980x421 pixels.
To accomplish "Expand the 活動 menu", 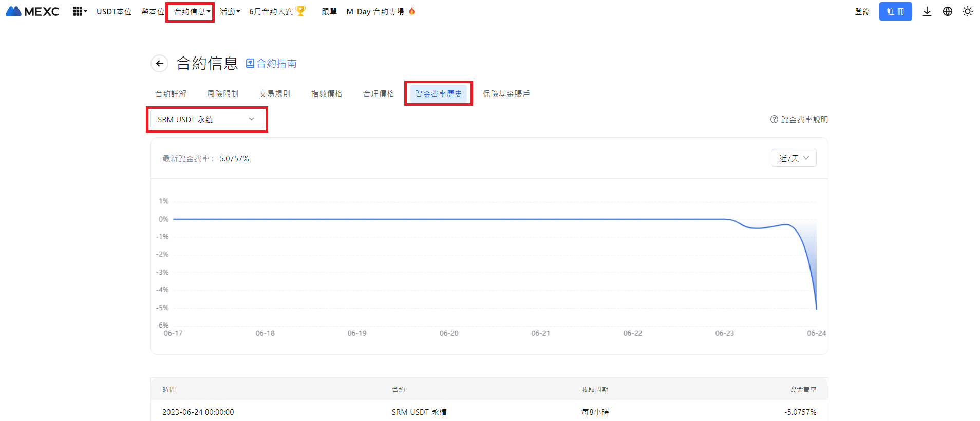I will pos(230,11).
